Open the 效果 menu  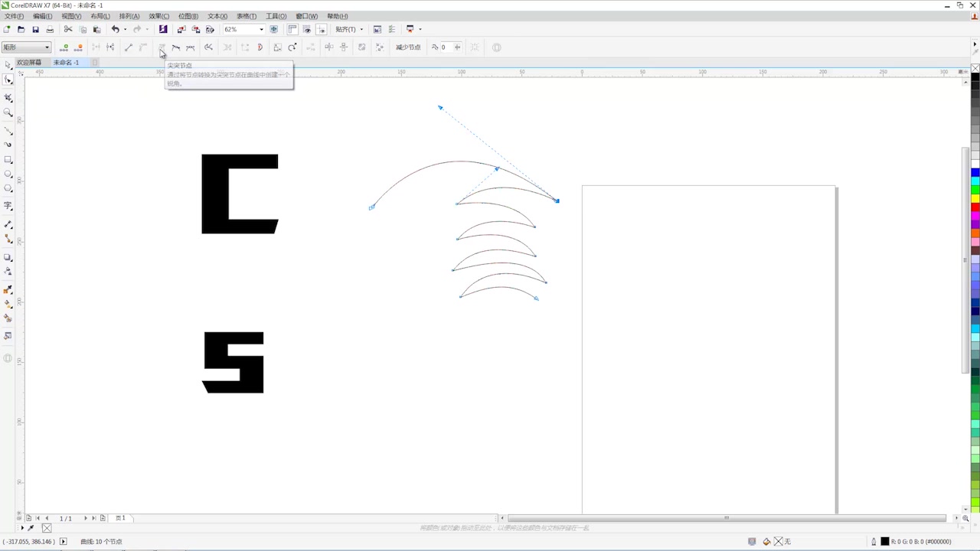tap(159, 16)
